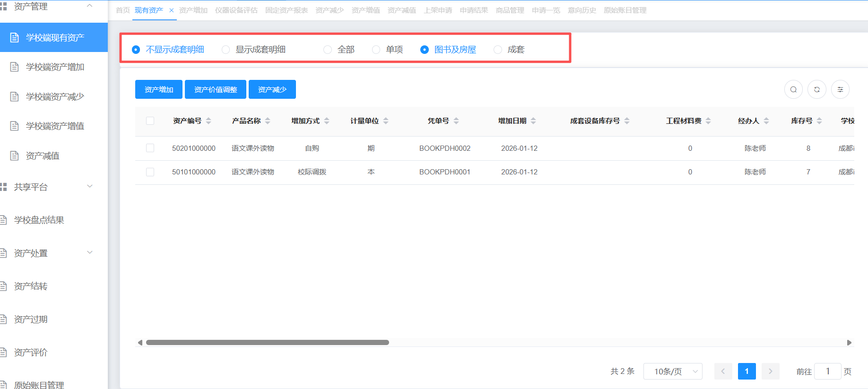Open 学校端资产增加 in the sidebar
868x389 pixels.
(55, 67)
